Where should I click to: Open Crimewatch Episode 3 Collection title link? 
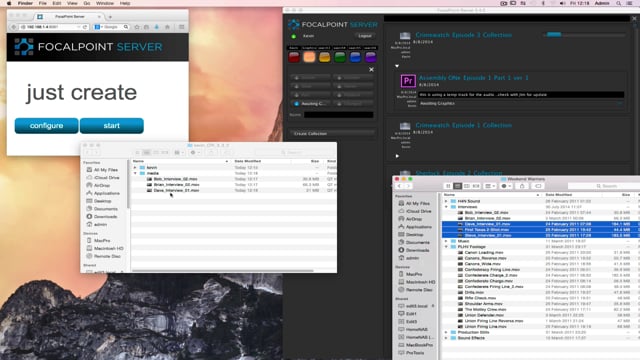463,35
